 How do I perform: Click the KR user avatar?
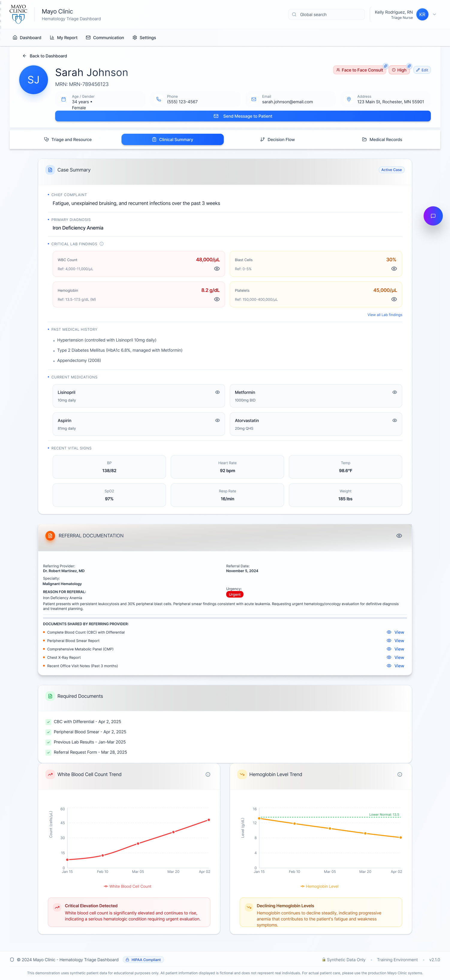click(x=422, y=14)
